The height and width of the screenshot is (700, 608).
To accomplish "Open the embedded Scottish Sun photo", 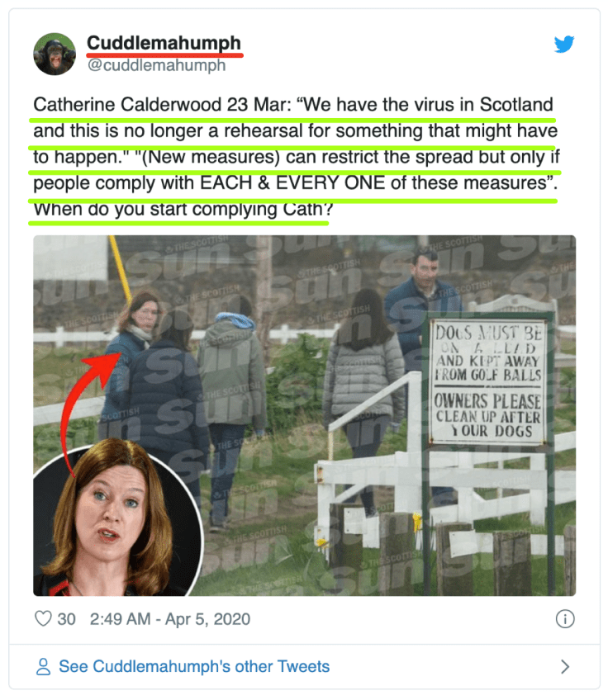I will [x=304, y=415].
